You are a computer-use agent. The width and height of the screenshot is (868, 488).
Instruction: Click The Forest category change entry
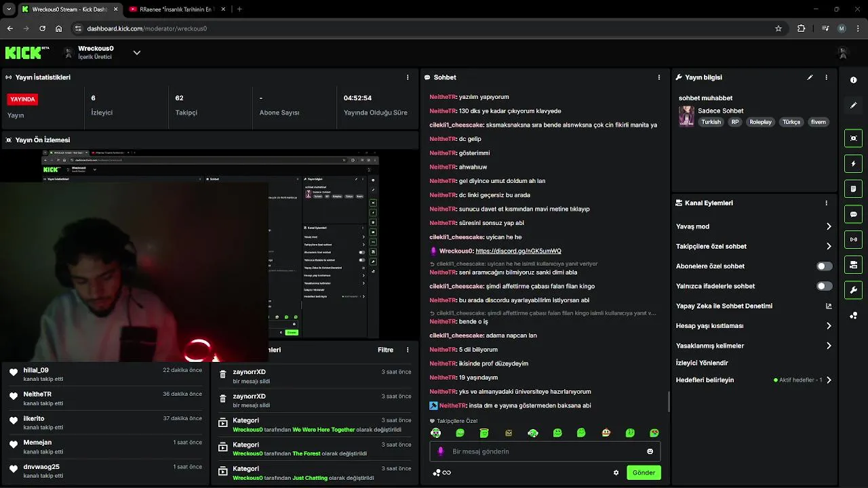pyautogui.click(x=315, y=449)
